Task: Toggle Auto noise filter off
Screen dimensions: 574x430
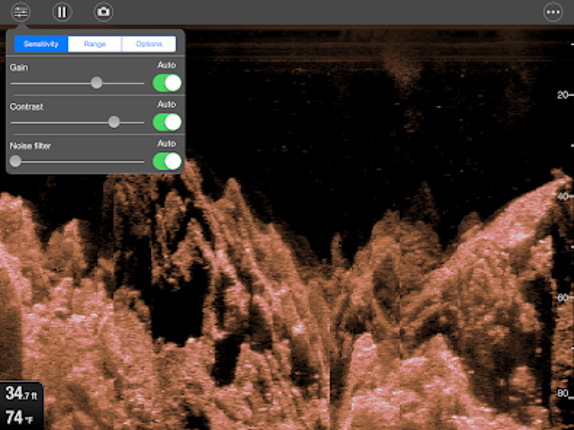Action: click(167, 161)
